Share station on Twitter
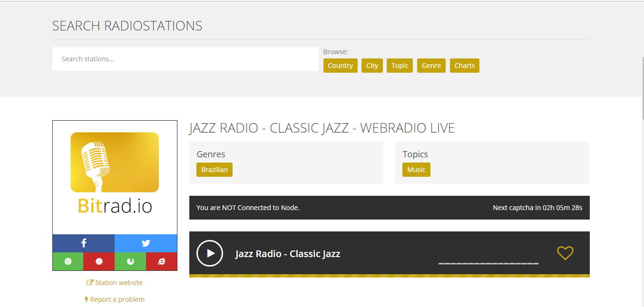The image size is (644, 307). (146, 243)
